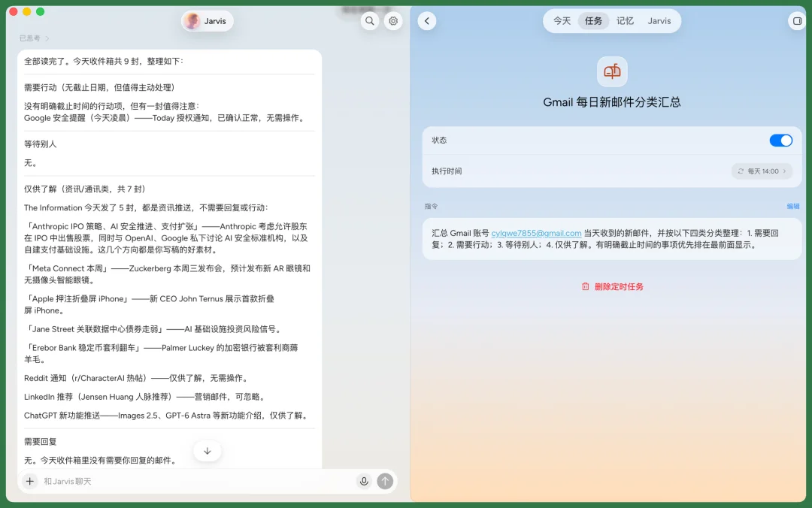Click the Jarvis avatar at top

pos(192,21)
